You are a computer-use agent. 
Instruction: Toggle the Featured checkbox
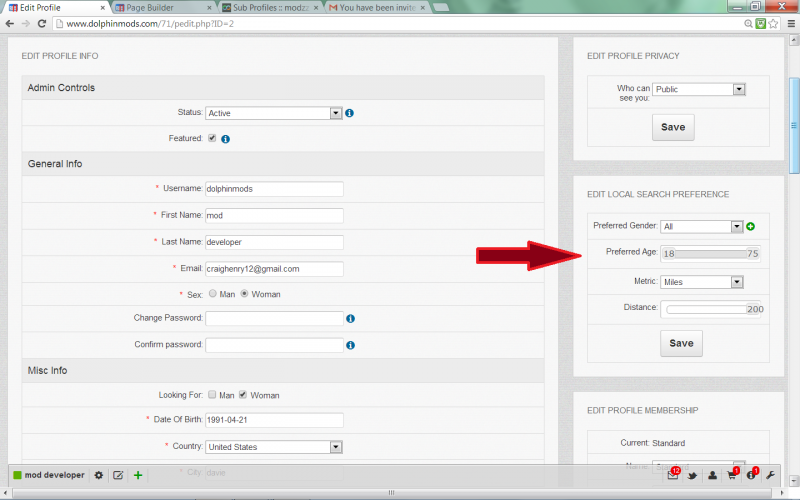click(x=212, y=138)
